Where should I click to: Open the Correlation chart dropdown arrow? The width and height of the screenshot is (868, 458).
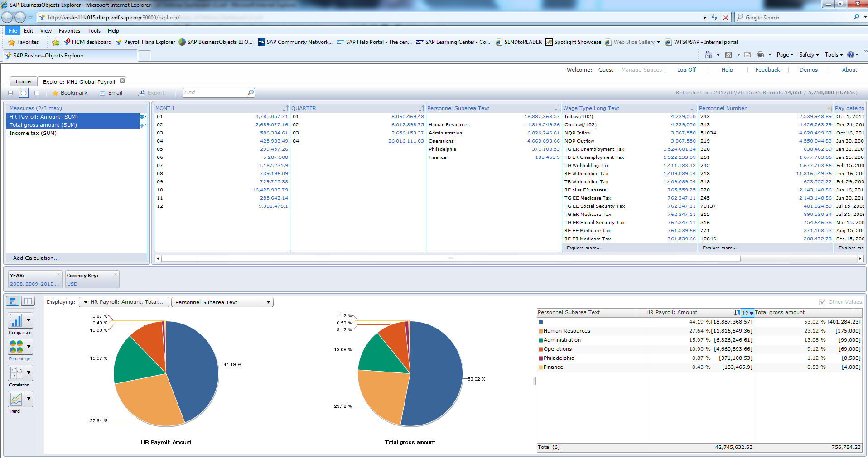tap(29, 373)
